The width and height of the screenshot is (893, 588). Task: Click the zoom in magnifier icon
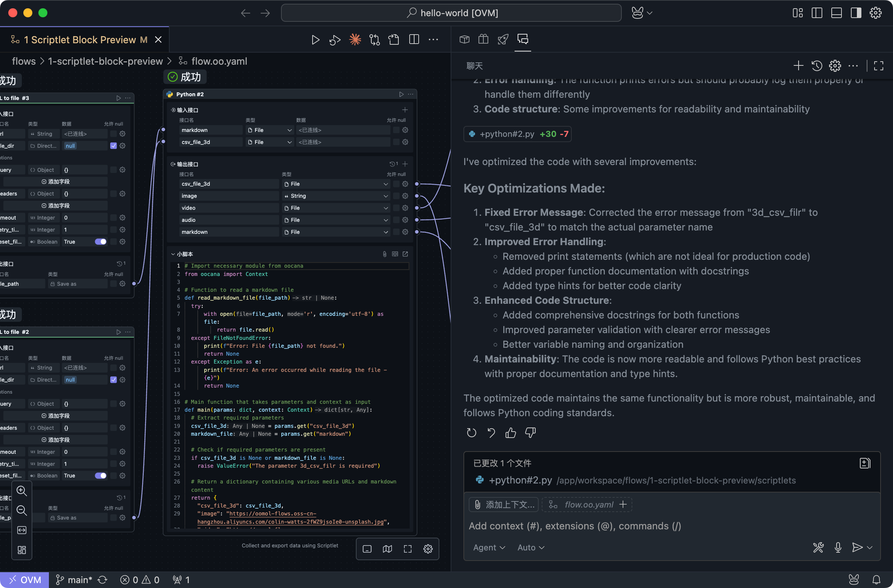(x=22, y=491)
